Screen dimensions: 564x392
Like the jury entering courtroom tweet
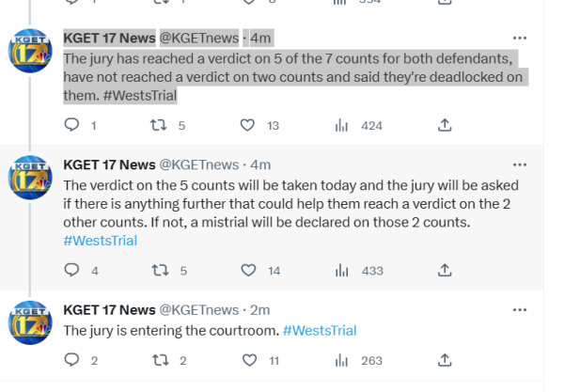pos(248,360)
